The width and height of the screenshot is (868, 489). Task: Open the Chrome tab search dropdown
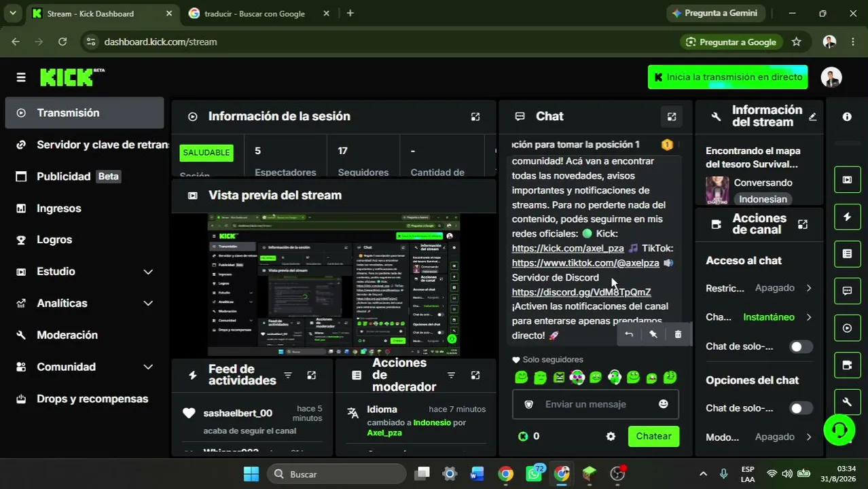point(12,13)
